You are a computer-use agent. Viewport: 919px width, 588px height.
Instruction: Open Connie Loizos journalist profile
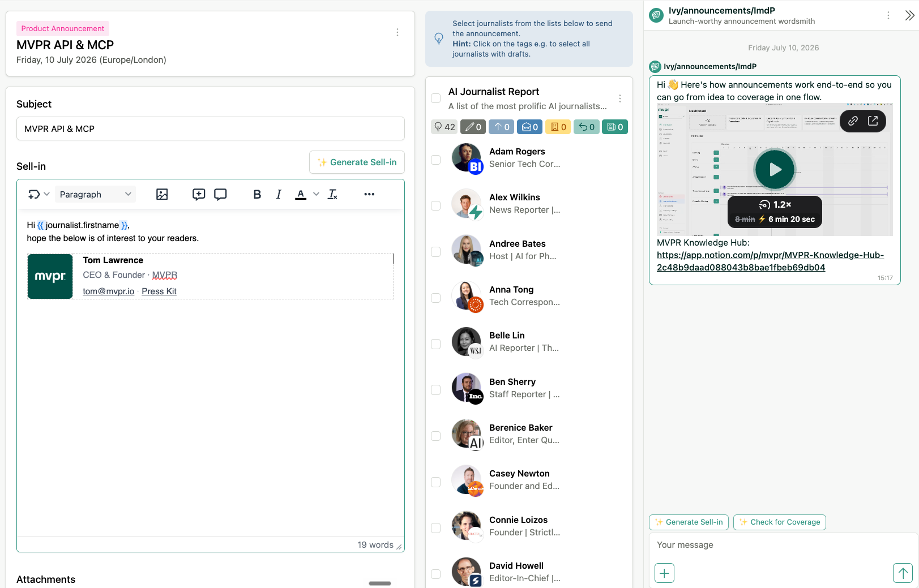pos(519,520)
